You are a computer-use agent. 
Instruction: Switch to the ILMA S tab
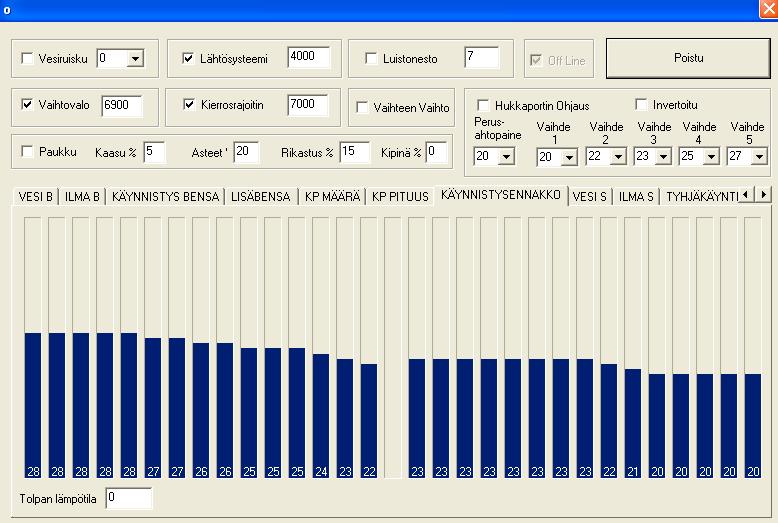tap(636, 196)
